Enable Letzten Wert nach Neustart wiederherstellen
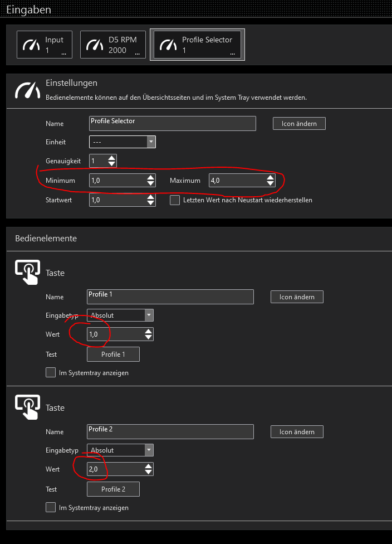This screenshot has width=392, height=544. click(175, 200)
